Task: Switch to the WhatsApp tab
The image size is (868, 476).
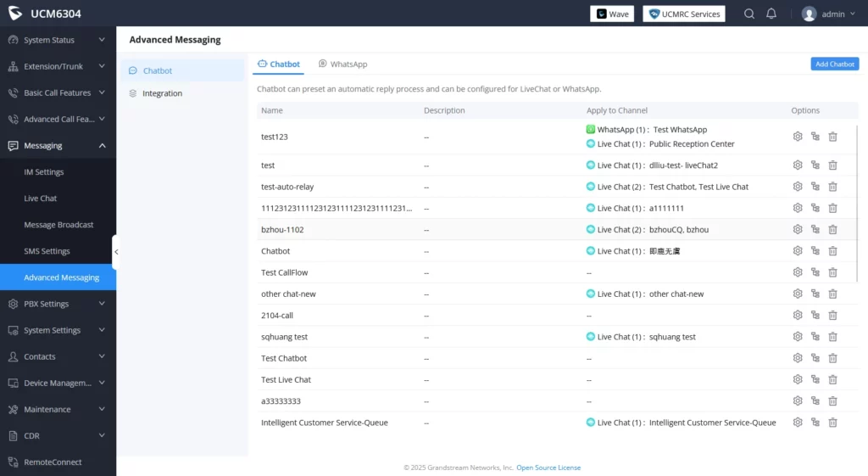Action: pos(342,64)
